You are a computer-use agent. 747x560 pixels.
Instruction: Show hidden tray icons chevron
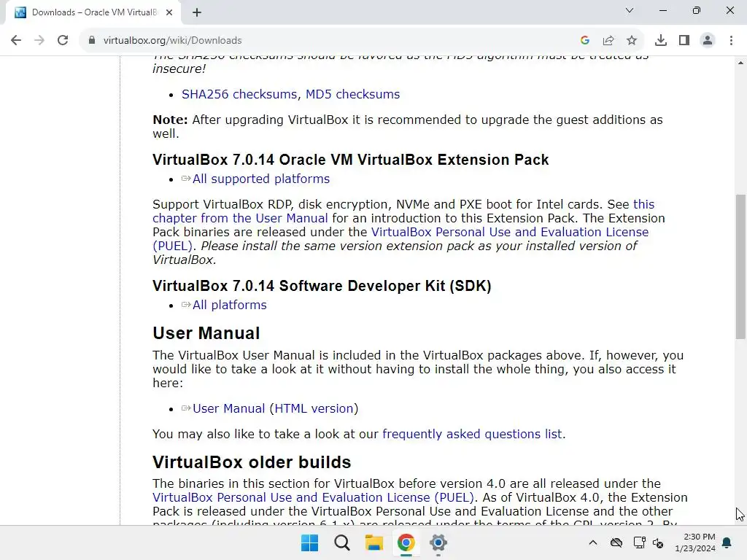(592, 542)
